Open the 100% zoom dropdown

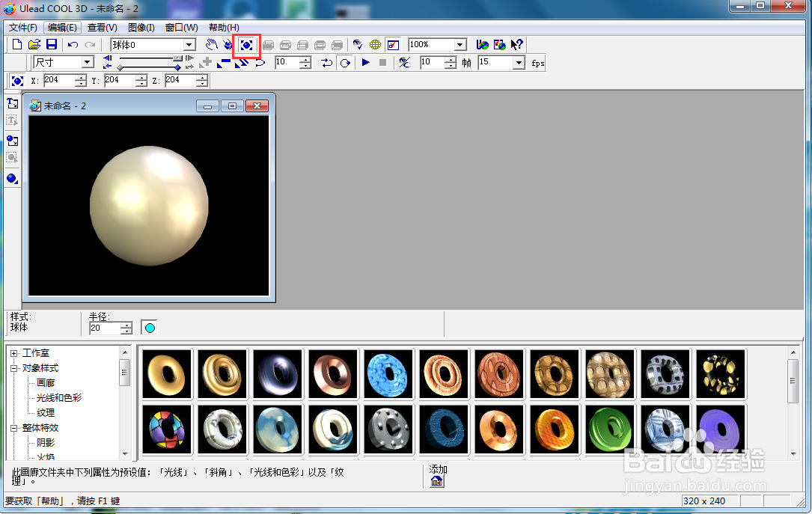(x=460, y=45)
